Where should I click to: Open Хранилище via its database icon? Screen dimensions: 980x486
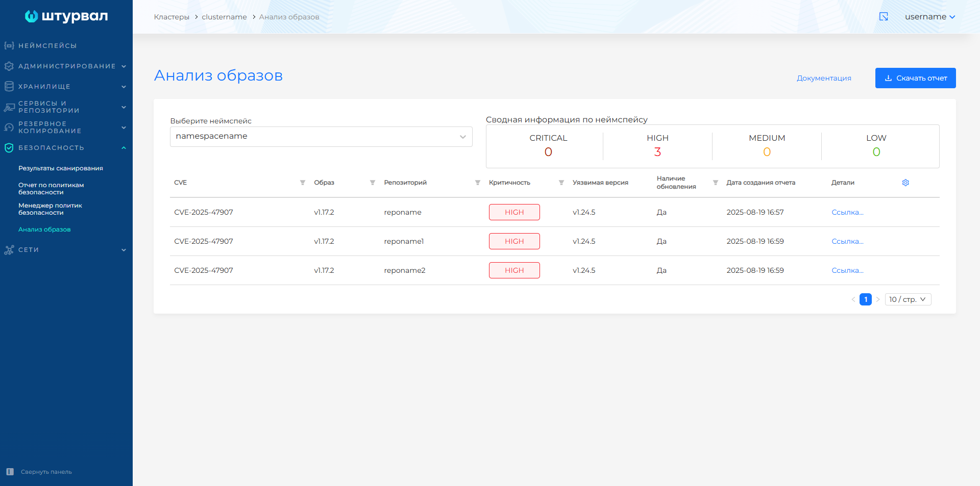click(x=9, y=86)
